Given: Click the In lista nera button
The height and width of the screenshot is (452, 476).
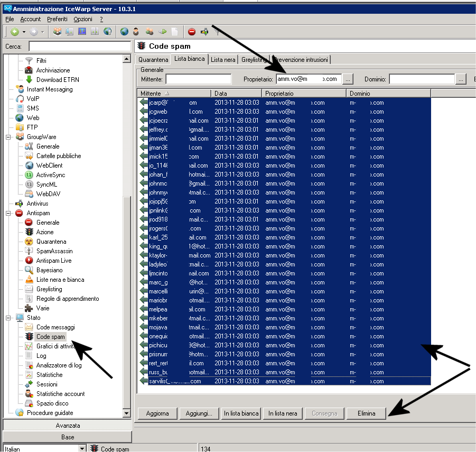Looking at the screenshot, I should click(283, 413).
